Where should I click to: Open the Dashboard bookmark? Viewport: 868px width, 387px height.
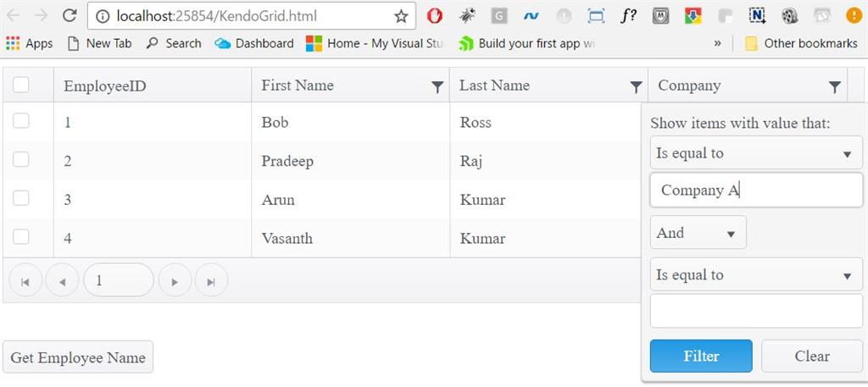coord(254,43)
